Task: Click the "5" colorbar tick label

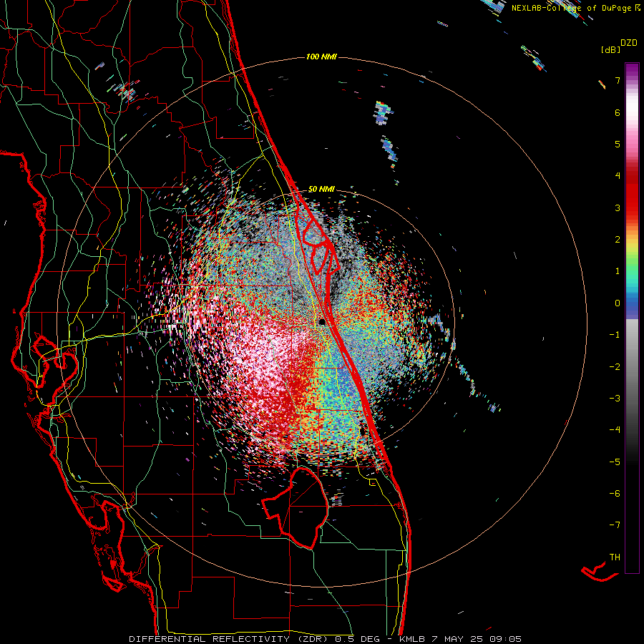Action: coord(618,144)
